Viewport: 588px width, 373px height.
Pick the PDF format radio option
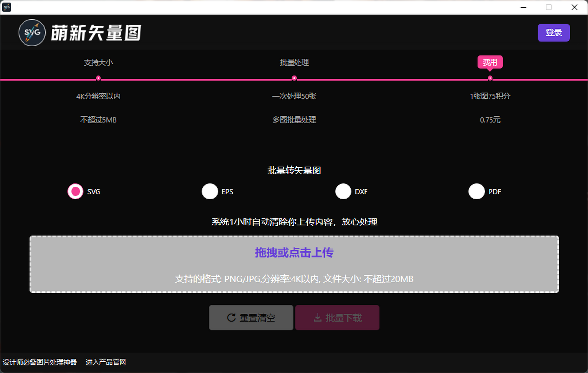pos(476,192)
